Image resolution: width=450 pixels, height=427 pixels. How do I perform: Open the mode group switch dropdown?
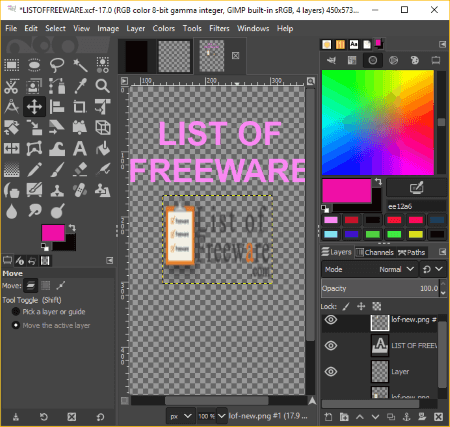point(433,269)
